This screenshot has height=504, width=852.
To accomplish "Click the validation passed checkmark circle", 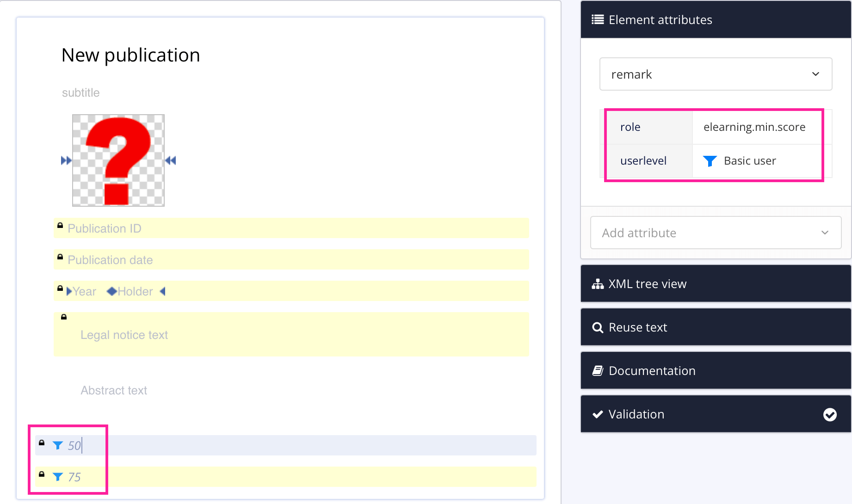I will click(x=830, y=414).
